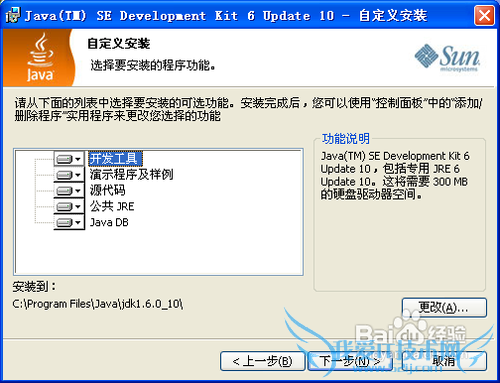Close the installer window

pos(484,15)
